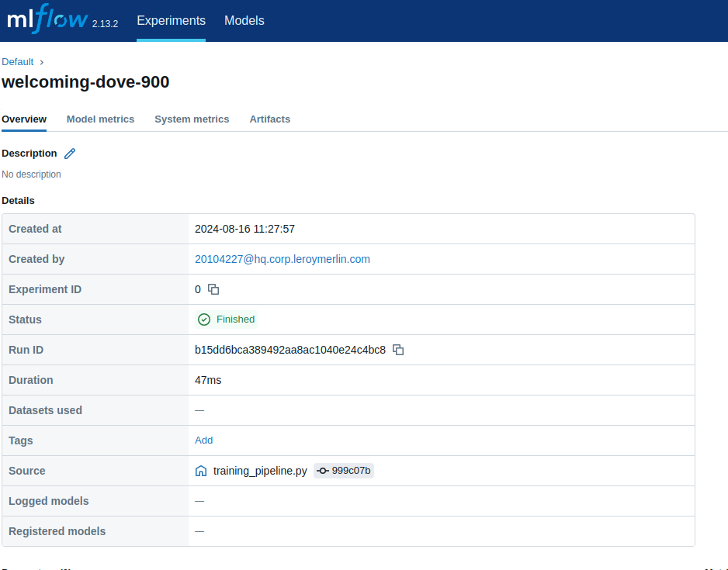Image resolution: width=728 pixels, height=570 pixels.
Task: Click the green Finished status check icon
Action: tap(203, 319)
